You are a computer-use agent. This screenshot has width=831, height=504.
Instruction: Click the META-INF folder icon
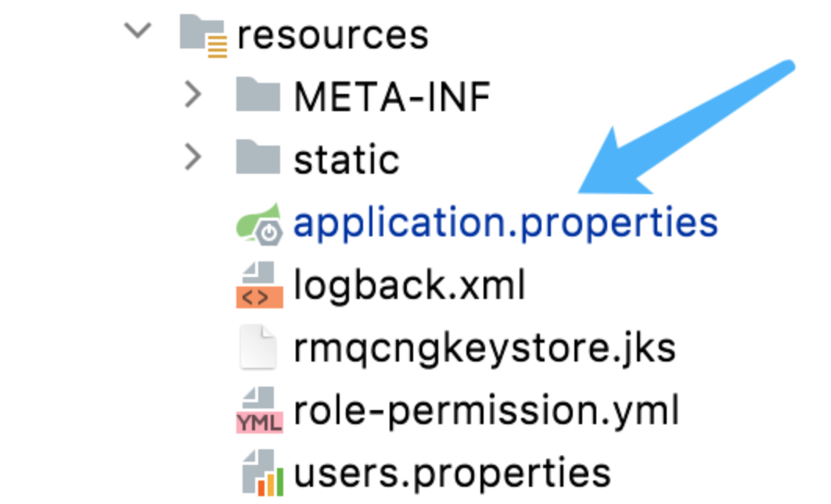tap(257, 96)
